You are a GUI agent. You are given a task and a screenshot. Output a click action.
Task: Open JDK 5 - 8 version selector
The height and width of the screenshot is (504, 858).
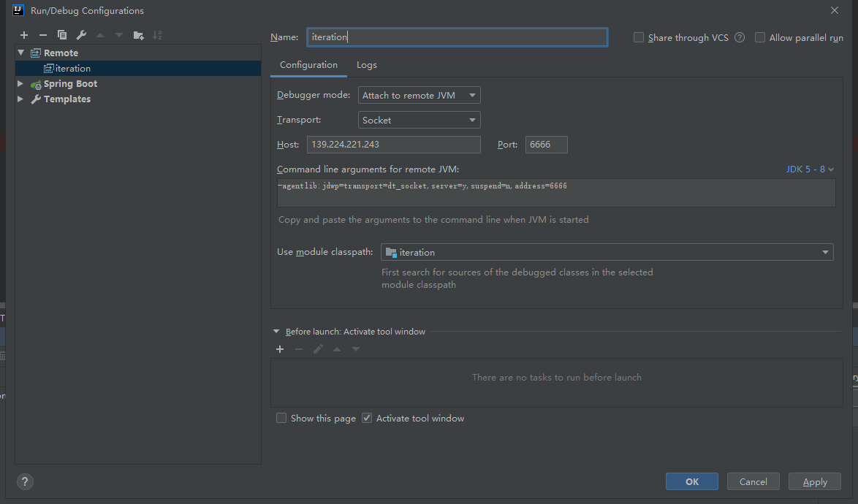810,169
